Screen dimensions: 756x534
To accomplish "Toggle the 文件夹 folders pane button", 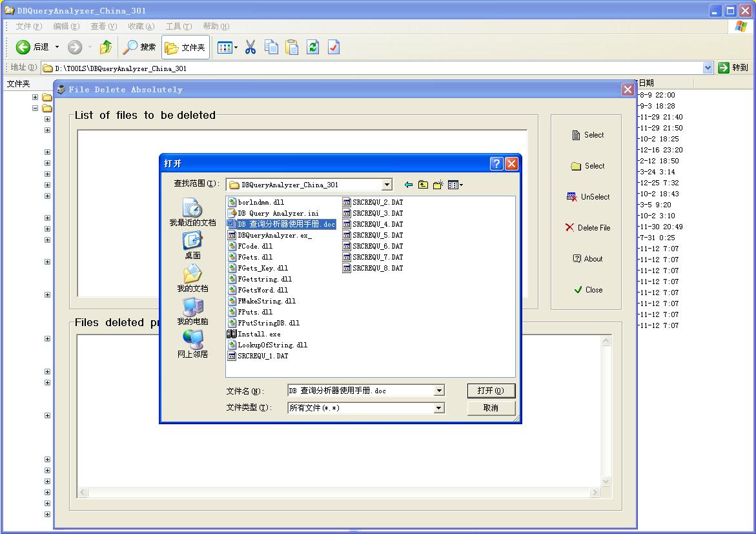I will click(185, 46).
